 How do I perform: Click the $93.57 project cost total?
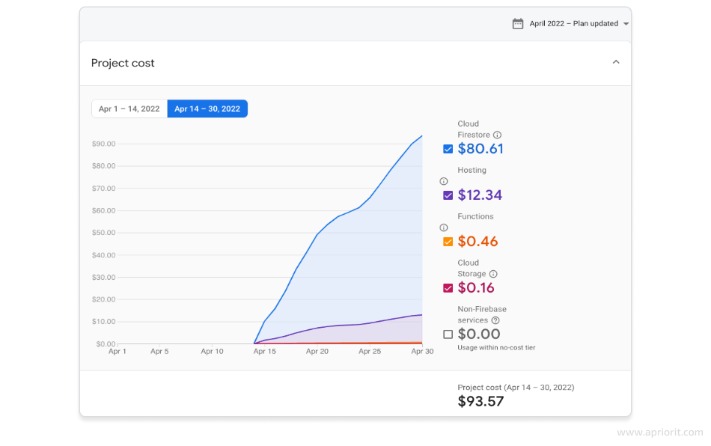[480, 401]
